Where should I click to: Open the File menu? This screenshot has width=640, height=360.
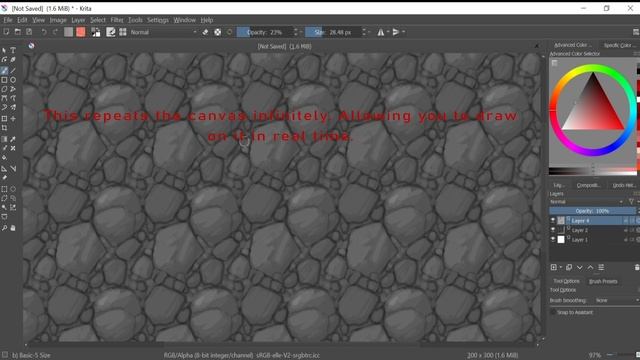[x=8, y=20]
